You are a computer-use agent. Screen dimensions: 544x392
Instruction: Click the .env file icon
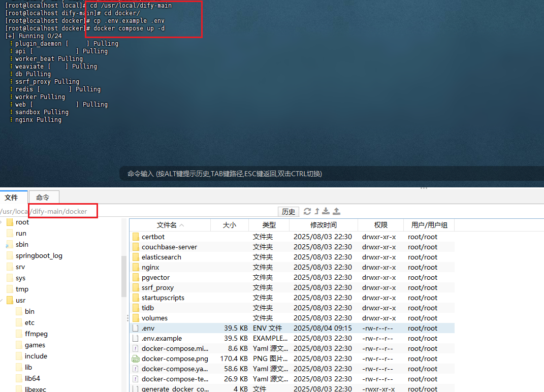136,328
